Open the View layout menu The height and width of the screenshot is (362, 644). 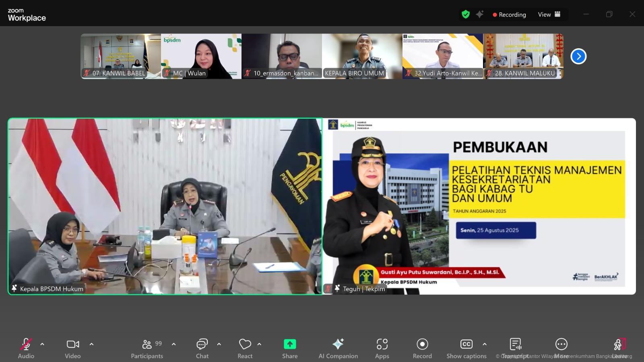click(549, 14)
